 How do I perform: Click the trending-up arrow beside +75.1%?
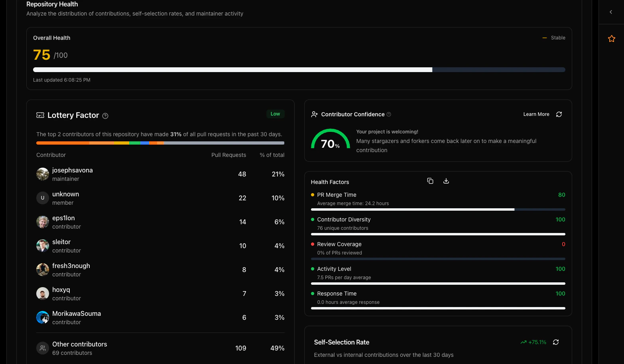pyautogui.click(x=523, y=342)
